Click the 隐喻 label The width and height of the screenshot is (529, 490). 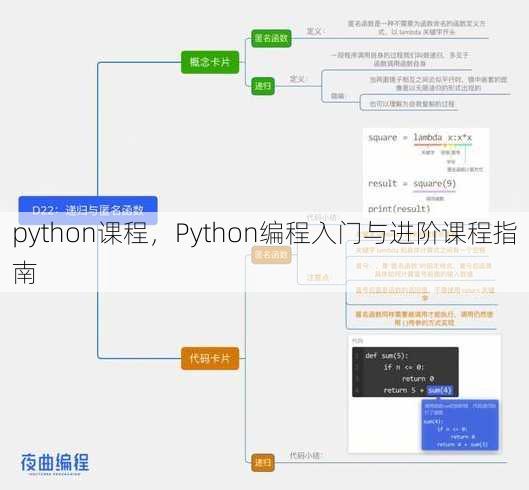(338, 96)
